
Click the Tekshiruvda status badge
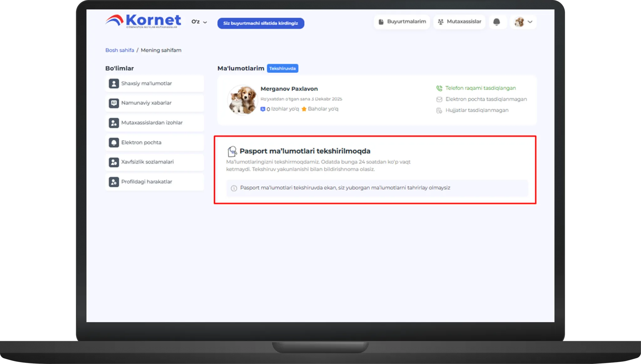pyautogui.click(x=282, y=68)
